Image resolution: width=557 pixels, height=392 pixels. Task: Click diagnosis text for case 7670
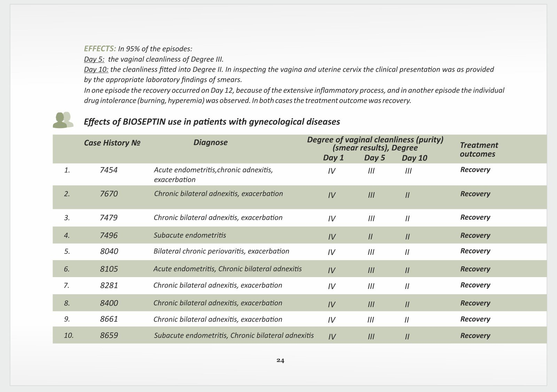point(219,194)
